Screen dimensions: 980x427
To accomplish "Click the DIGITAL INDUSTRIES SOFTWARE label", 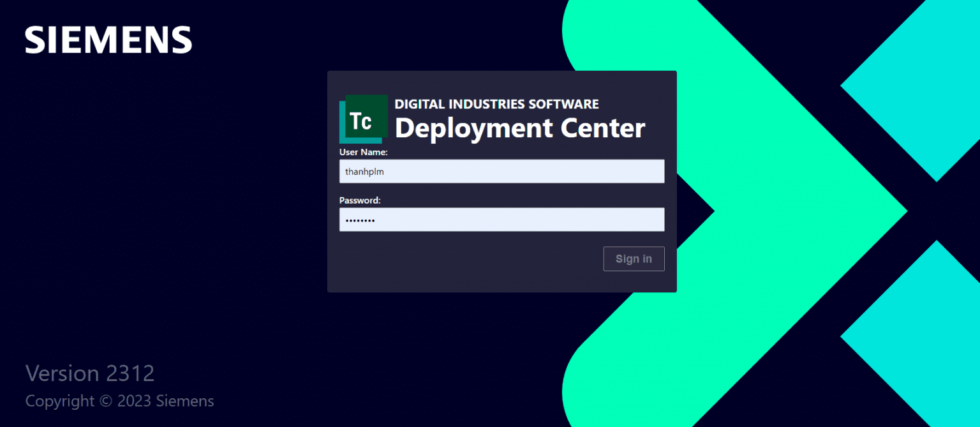I will tap(496, 103).
